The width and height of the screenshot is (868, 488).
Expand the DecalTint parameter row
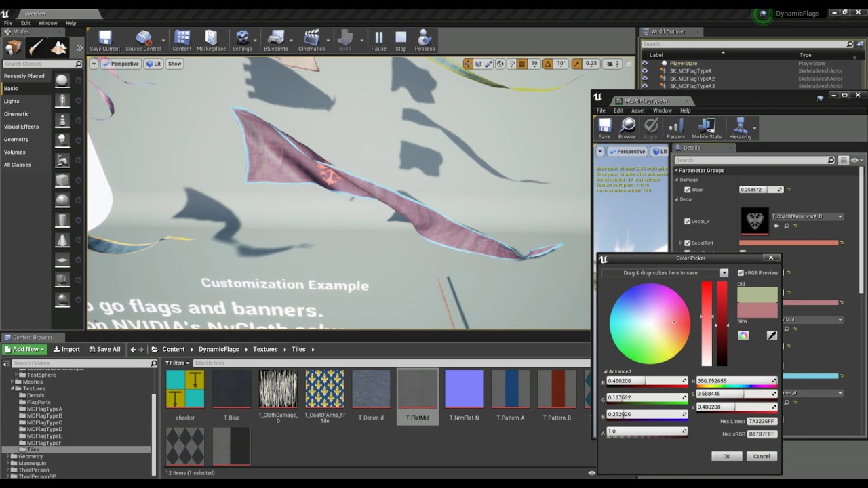click(680, 243)
